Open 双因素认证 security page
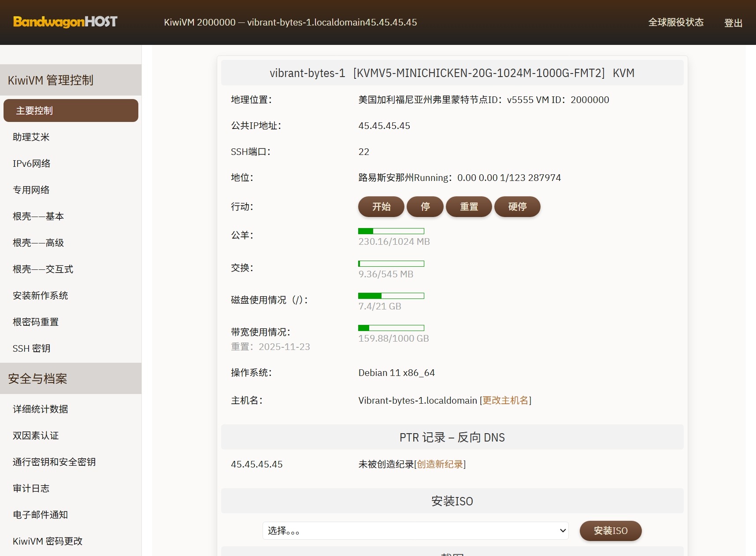The image size is (756, 556). point(36,435)
